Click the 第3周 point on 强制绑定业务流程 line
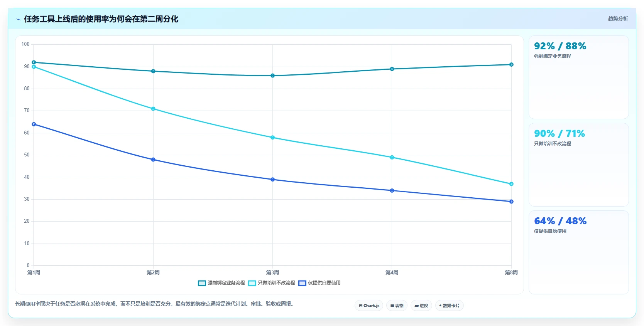The image size is (644, 326). 272,76
